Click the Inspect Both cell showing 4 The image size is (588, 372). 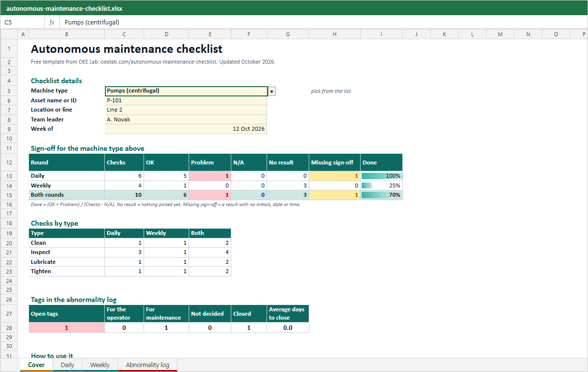(210, 252)
